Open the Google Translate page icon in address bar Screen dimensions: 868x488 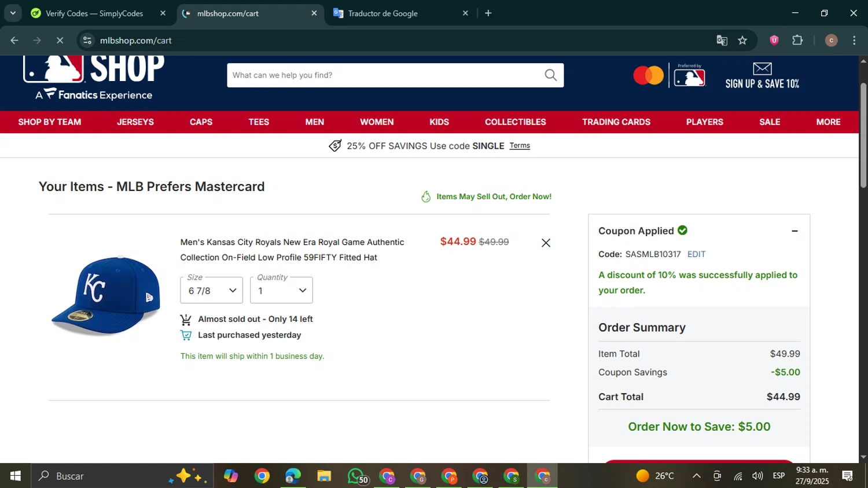point(722,41)
